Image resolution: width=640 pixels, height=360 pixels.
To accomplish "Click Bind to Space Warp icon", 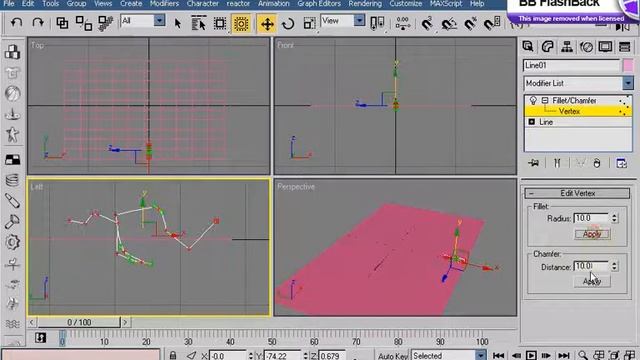I will [105, 23].
